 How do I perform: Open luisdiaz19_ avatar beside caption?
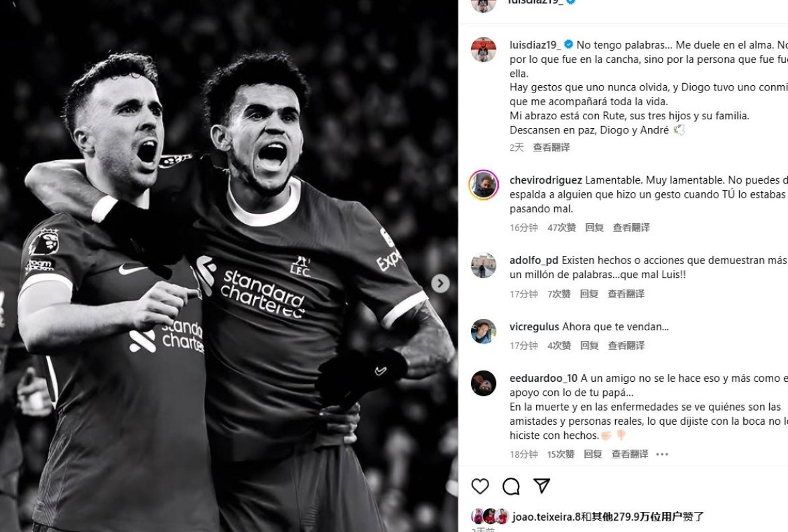click(484, 50)
